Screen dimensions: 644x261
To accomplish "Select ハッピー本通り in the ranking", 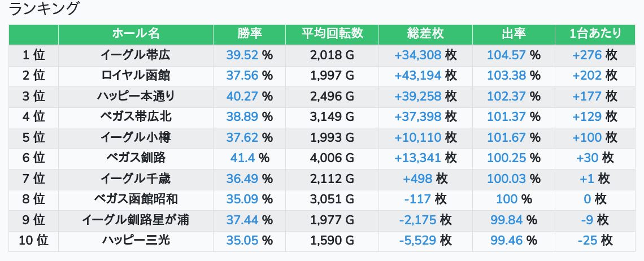I will tap(136, 96).
